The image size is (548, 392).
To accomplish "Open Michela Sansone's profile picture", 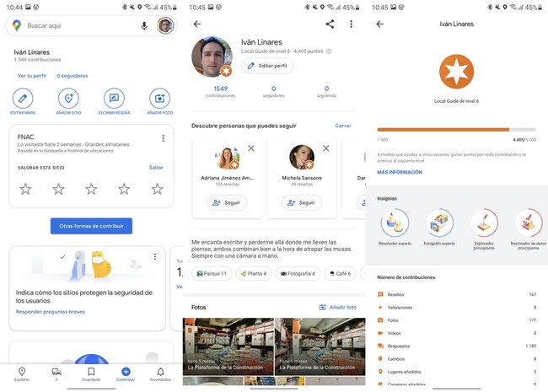I will pos(302,158).
